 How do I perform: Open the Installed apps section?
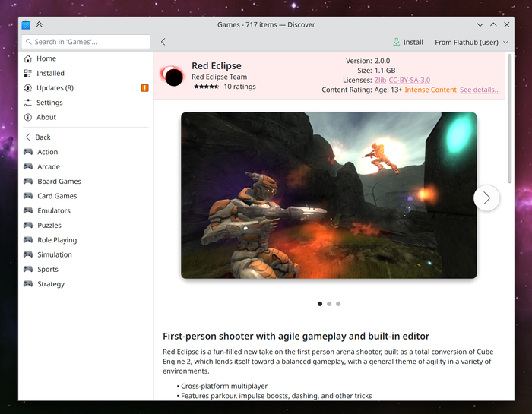[50, 73]
